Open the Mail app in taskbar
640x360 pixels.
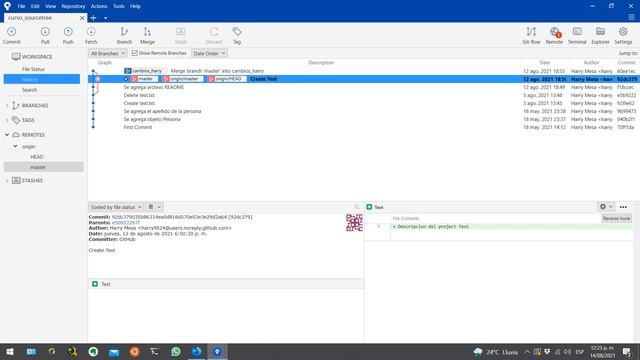tap(114, 351)
